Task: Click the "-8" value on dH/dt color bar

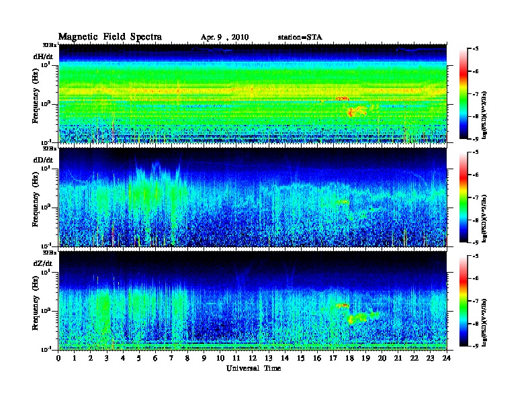Action: (476, 116)
